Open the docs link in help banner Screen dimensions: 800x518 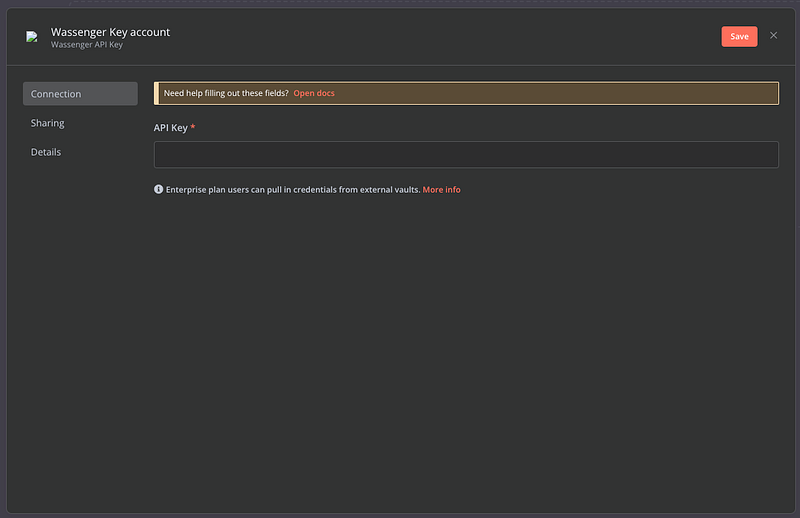314,93
